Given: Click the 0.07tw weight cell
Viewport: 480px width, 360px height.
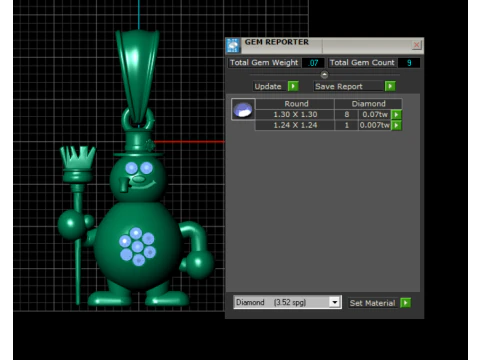Looking at the screenshot, I should click(x=375, y=115).
